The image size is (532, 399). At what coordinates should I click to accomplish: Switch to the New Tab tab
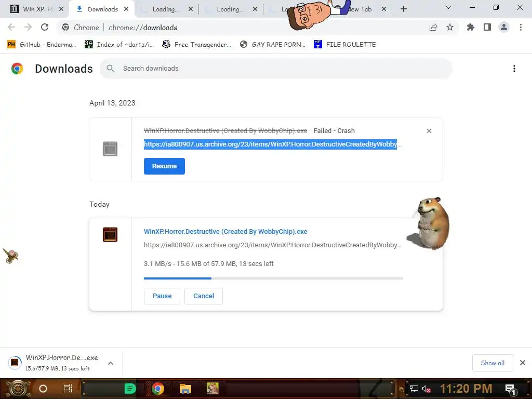point(361,9)
